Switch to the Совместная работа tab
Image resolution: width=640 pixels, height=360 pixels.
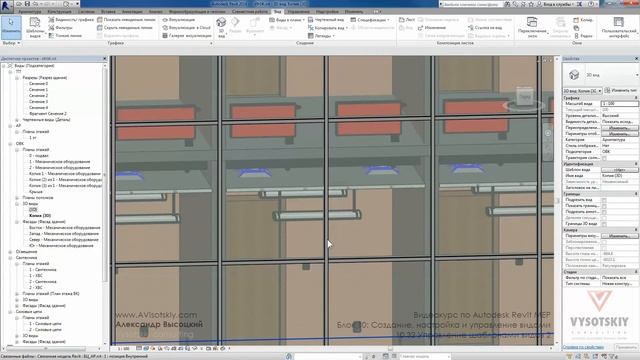(250, 12)
